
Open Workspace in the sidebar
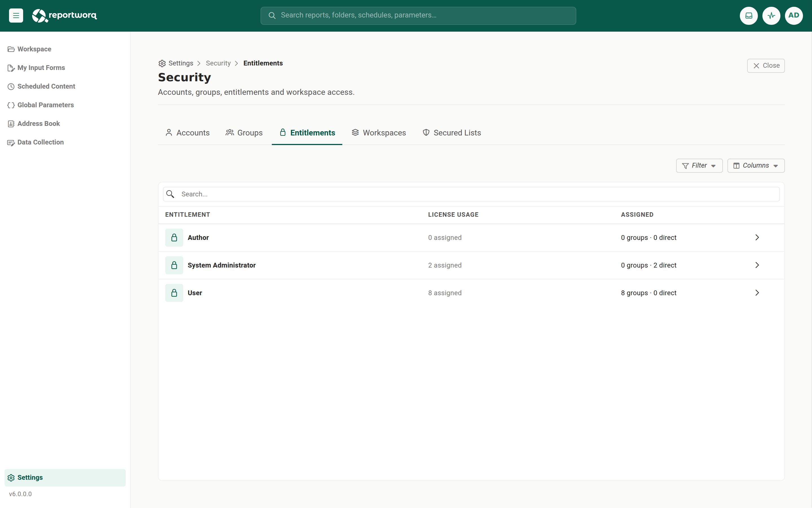(65, 49)
